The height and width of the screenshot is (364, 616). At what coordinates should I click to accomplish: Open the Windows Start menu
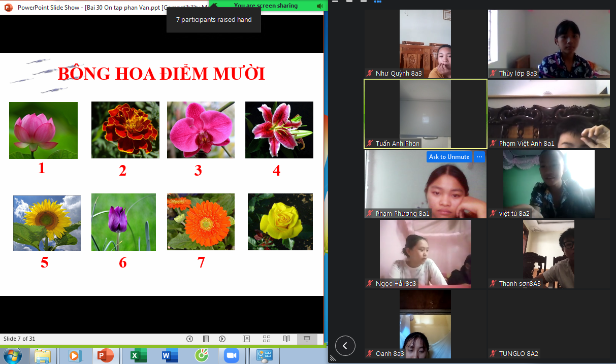(x=12, y=355)
